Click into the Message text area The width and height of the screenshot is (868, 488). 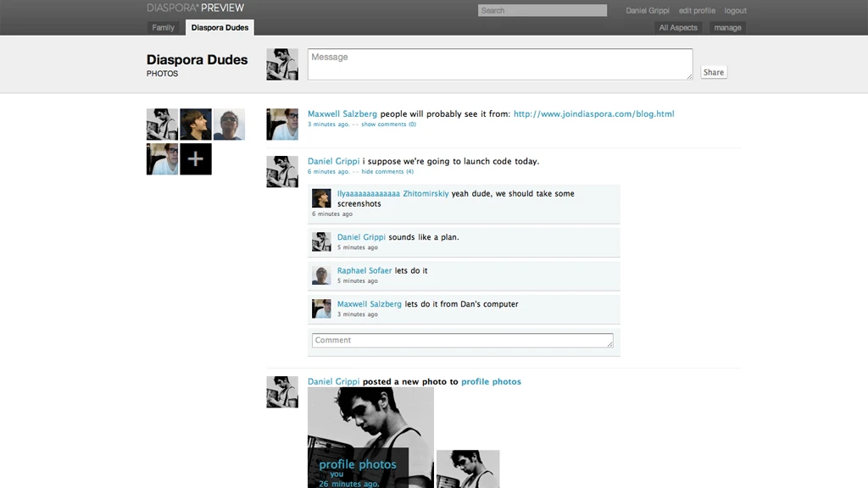tap(500, 64)
